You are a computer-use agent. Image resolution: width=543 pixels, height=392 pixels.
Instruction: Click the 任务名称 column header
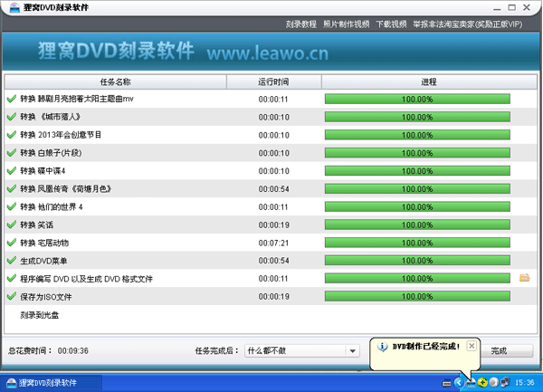[115, 82]
